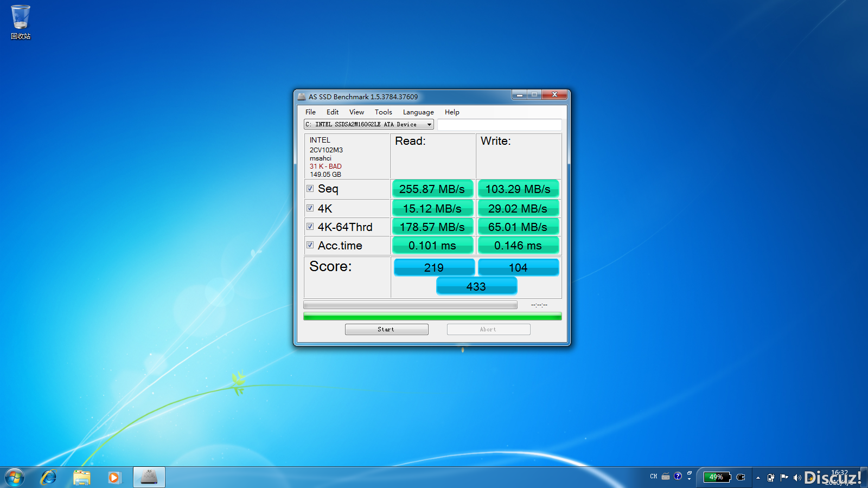Screen dimensions: 868x488
Task: Click write access time 0.146 ms
Action: click(x=518, y=245)
